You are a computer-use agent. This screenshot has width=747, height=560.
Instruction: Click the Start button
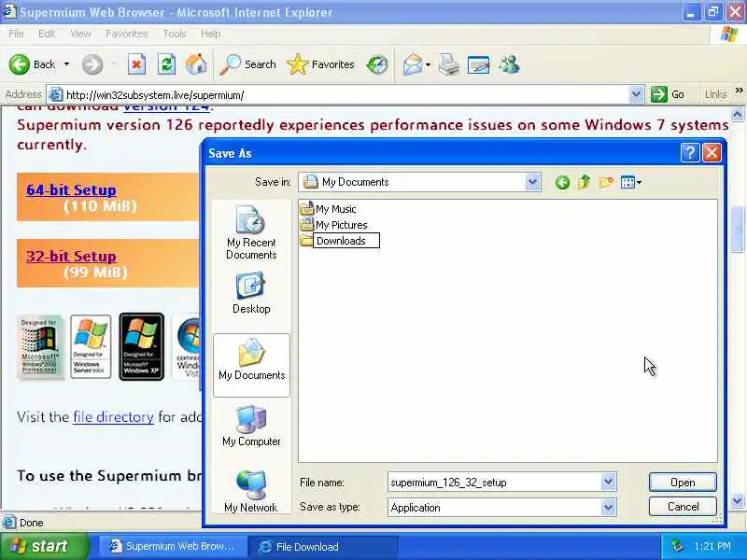(x=45, y=546)
